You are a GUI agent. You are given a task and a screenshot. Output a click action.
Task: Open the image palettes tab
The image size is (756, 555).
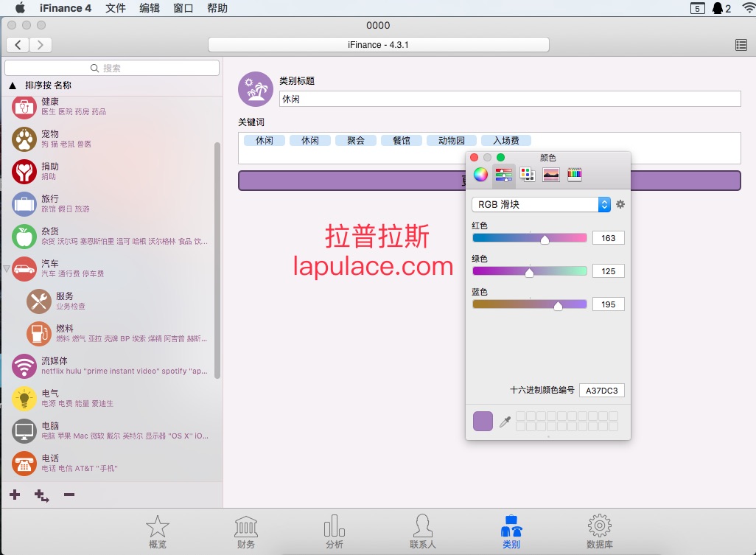550,174
